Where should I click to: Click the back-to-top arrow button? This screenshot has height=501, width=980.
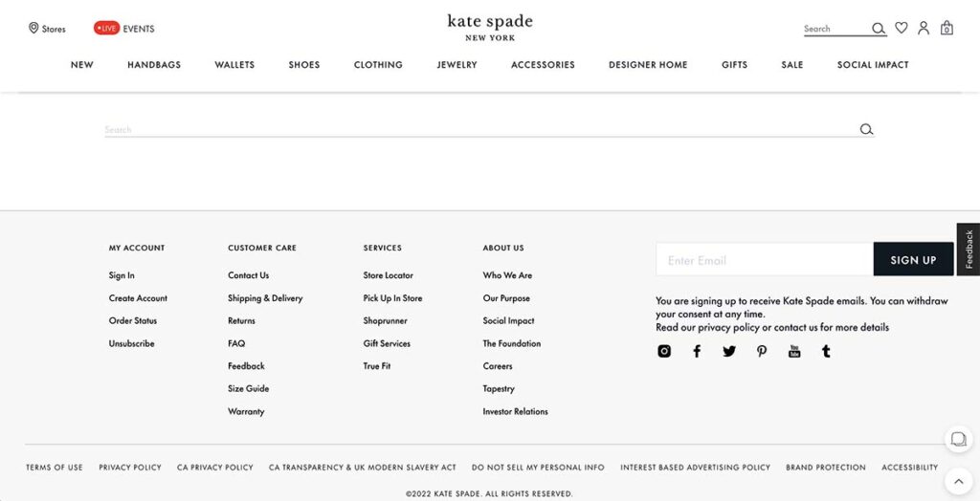pos(958,481)
